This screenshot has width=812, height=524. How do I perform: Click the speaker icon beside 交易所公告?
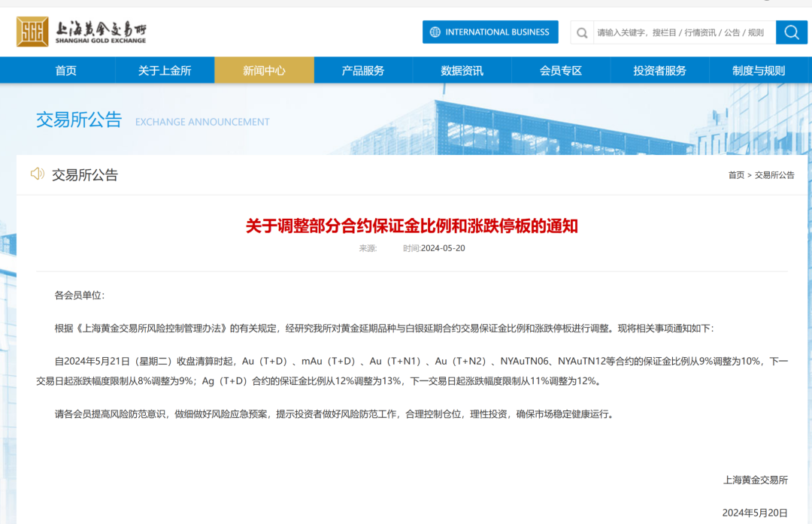click(x=38, y=174)
